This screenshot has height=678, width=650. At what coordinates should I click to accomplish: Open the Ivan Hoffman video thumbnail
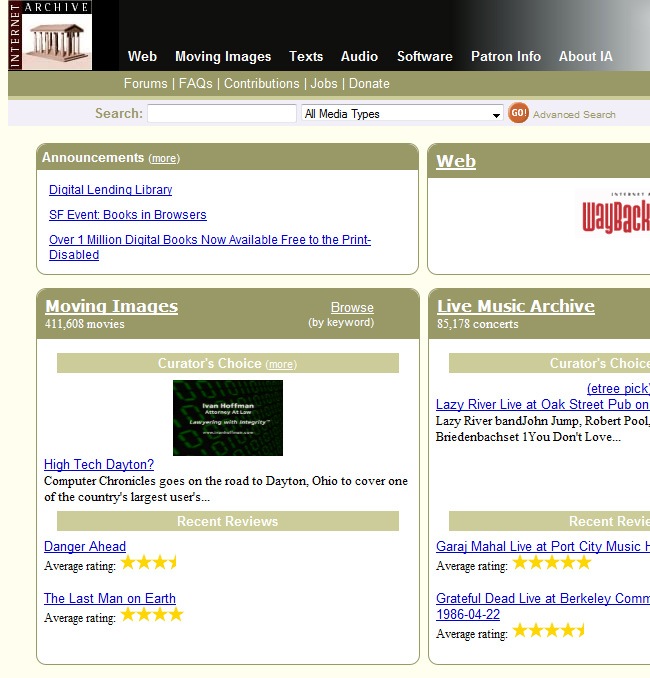pos(228,418)
